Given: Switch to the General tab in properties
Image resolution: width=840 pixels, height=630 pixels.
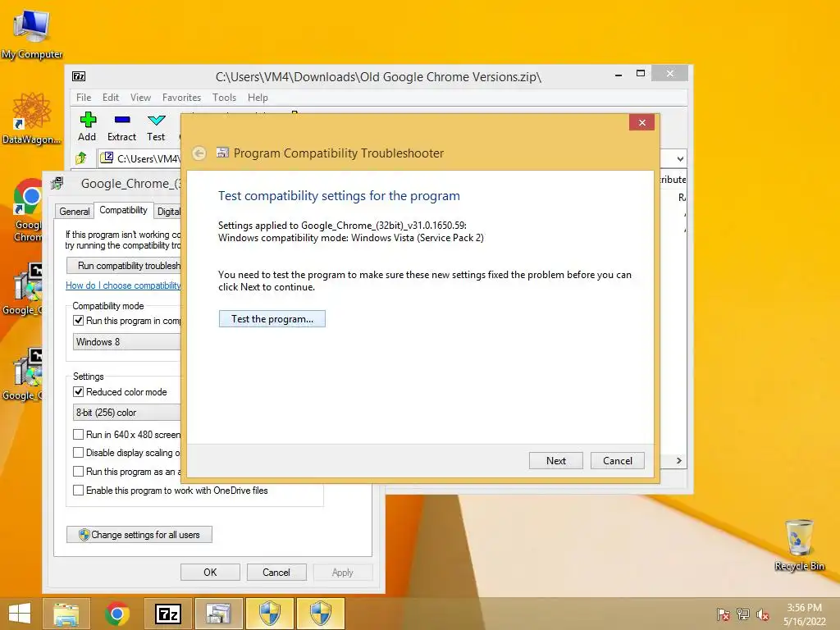Looking at the screenshot, I should point(75,212).
